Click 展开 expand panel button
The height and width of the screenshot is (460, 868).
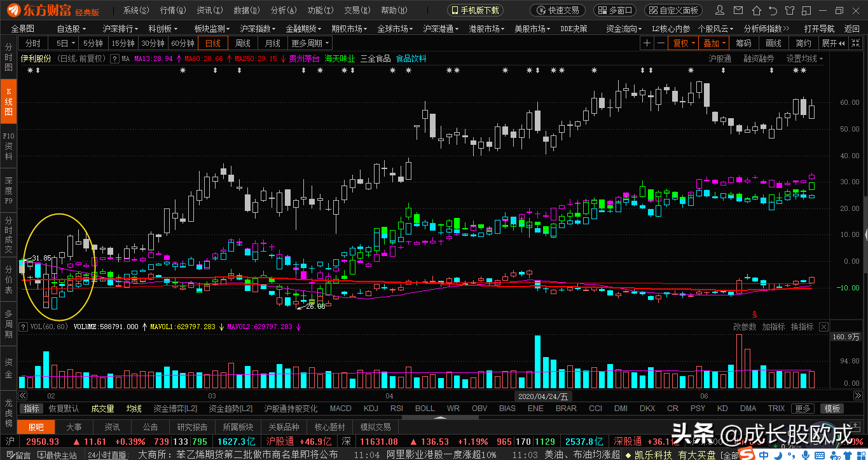pos(834,43)
